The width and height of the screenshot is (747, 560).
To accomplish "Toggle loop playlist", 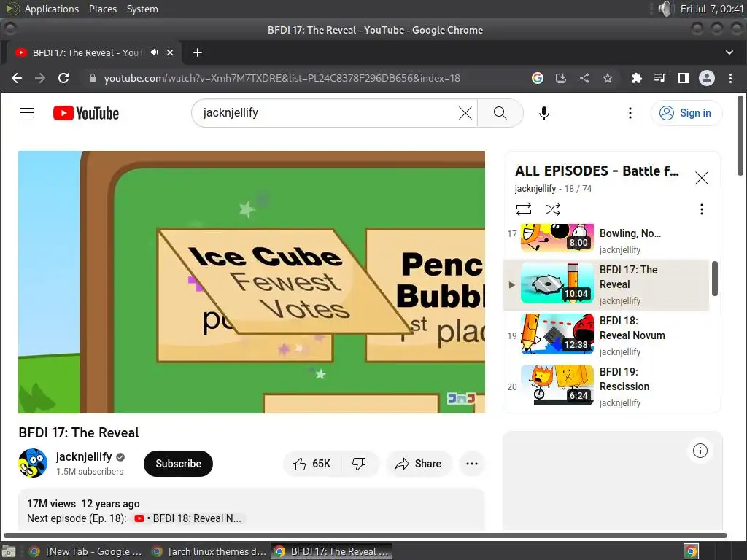I will [524, 209].
